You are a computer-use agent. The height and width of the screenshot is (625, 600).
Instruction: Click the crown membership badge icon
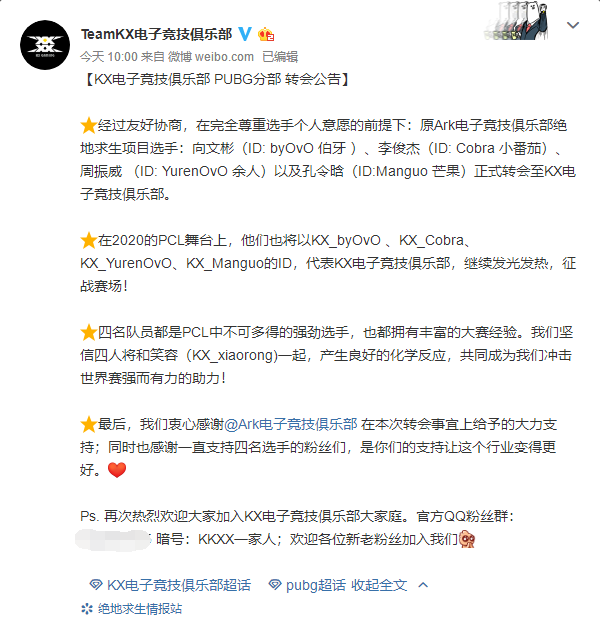coord(266,35)
